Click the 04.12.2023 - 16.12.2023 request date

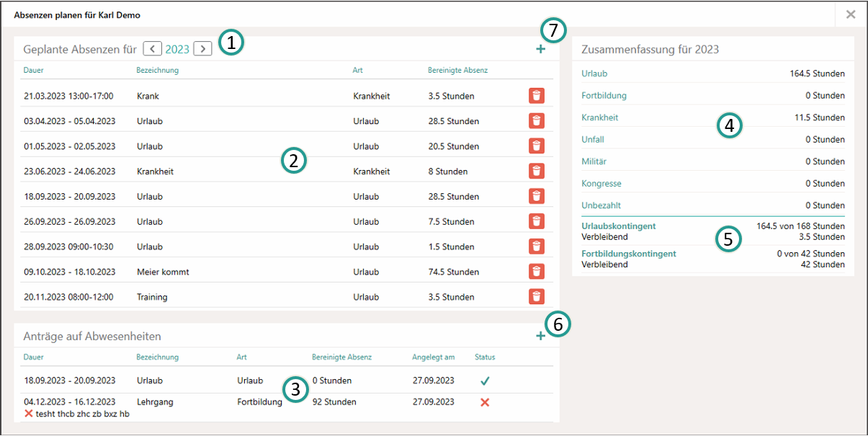(x=69, y=402)
